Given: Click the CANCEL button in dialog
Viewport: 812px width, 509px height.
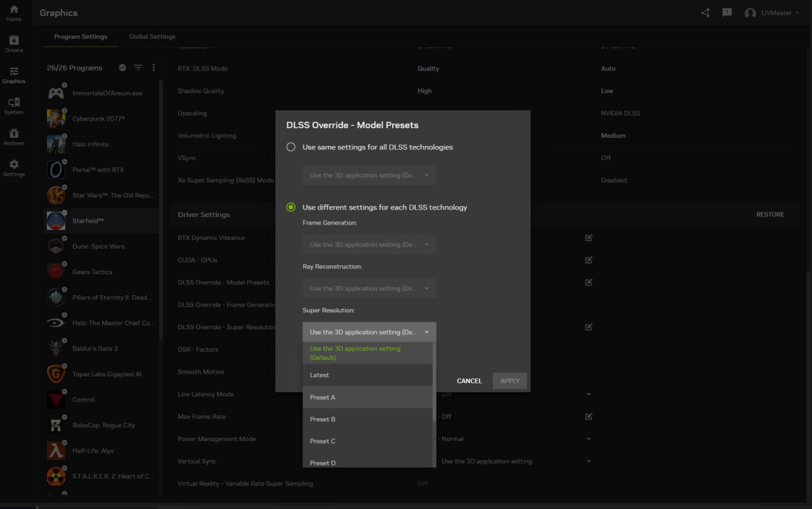Looking at the screenshot, I should coord(469,381).
